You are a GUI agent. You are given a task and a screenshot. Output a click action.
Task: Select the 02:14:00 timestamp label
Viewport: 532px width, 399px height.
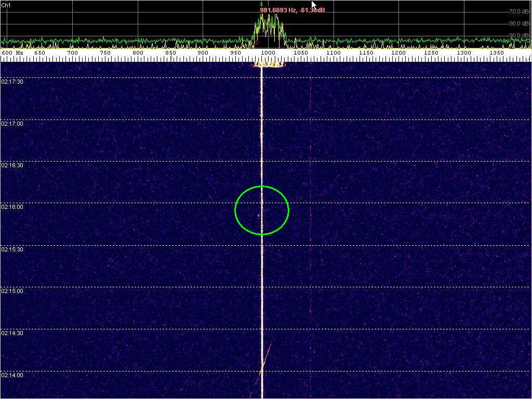(x=12, y=375)
